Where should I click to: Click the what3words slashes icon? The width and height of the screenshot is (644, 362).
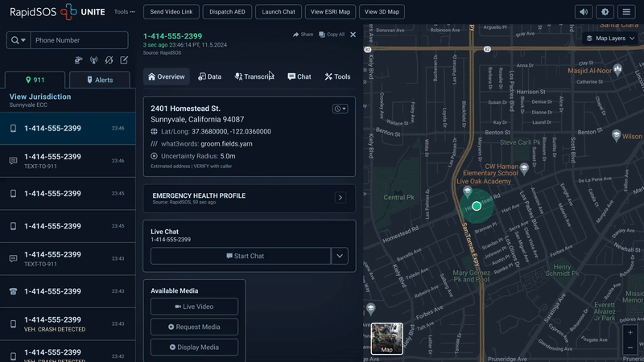click(154, 144)
